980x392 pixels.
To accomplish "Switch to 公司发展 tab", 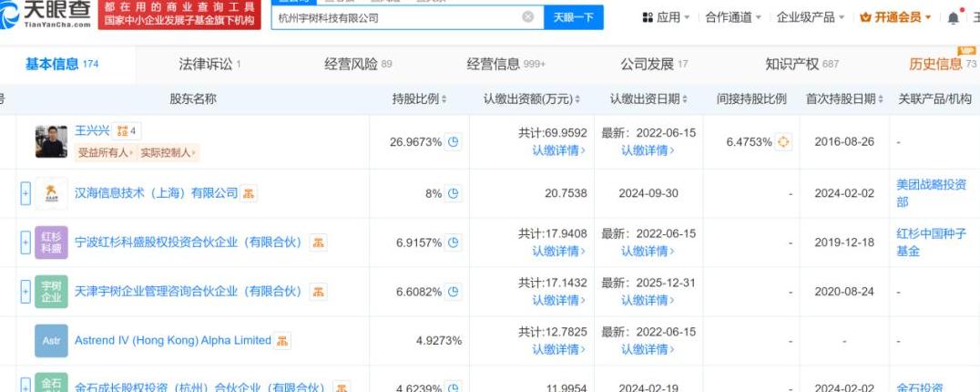I will point(654,64).
